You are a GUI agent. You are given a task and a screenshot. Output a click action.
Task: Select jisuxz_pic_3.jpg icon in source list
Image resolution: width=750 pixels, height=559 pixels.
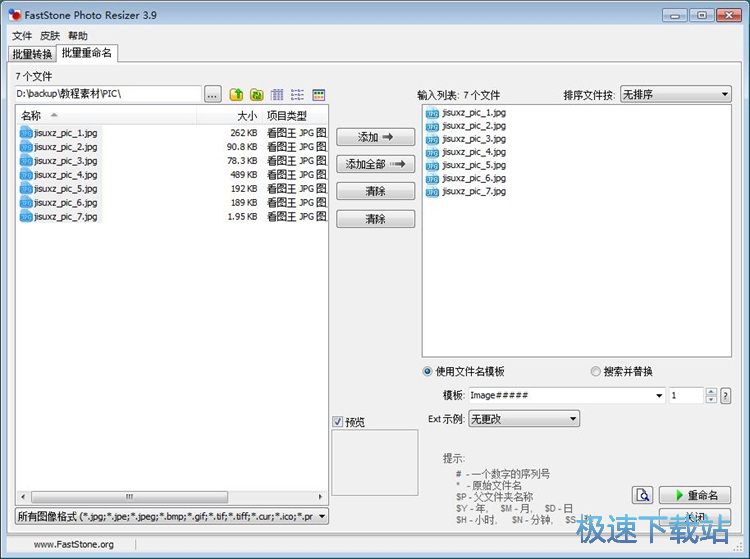tap(26, 161)
